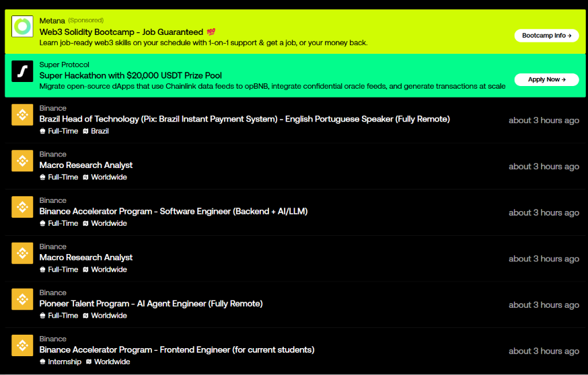This screenshot has width=588, height=375.
Task: Click the Metana company name
Action: point(52,21)
